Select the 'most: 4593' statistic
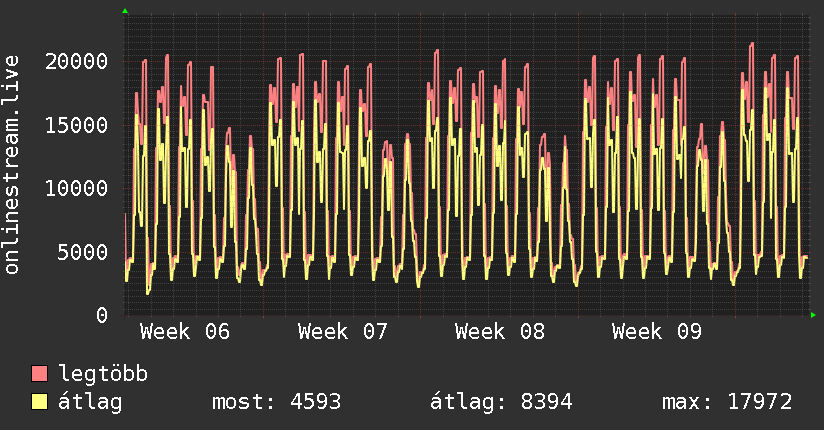 tap(276, 402)
